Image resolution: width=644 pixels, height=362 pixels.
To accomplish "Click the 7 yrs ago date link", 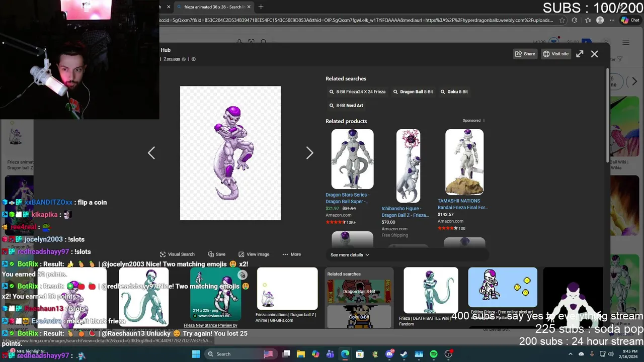I will [x=172, y=59].
